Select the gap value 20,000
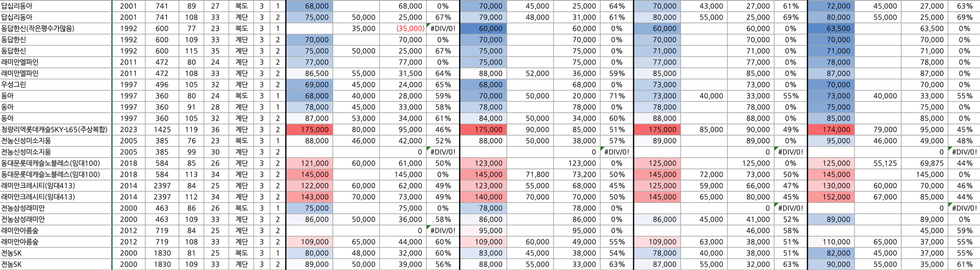The width and height of the screenshot is (980, 270). (x=577, y=96)
